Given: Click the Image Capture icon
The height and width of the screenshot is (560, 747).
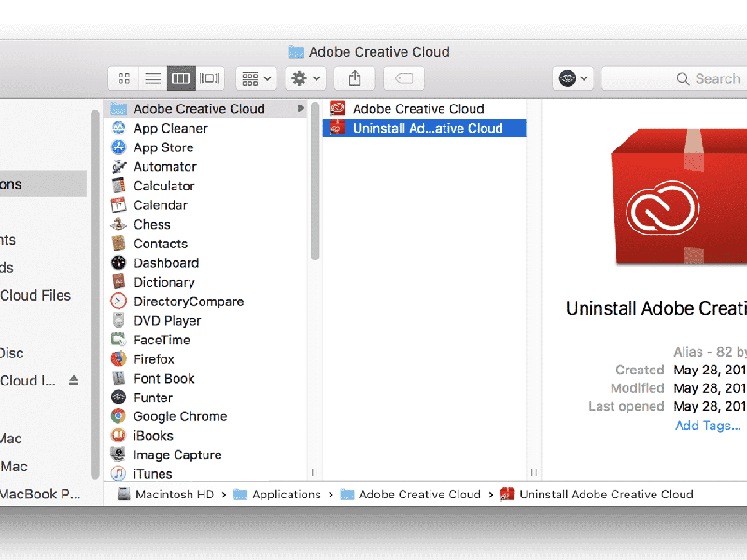Looking at the screenshot, I should click(x=119, y=455).
